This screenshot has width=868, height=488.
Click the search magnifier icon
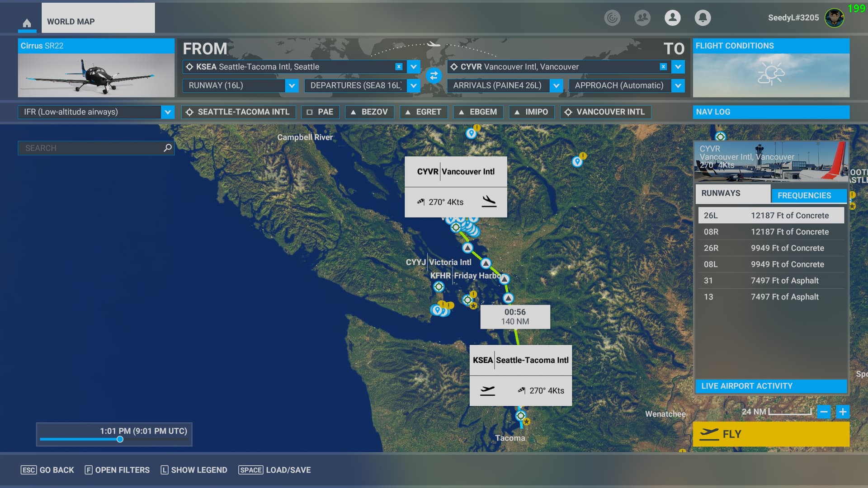coord(168,148)
